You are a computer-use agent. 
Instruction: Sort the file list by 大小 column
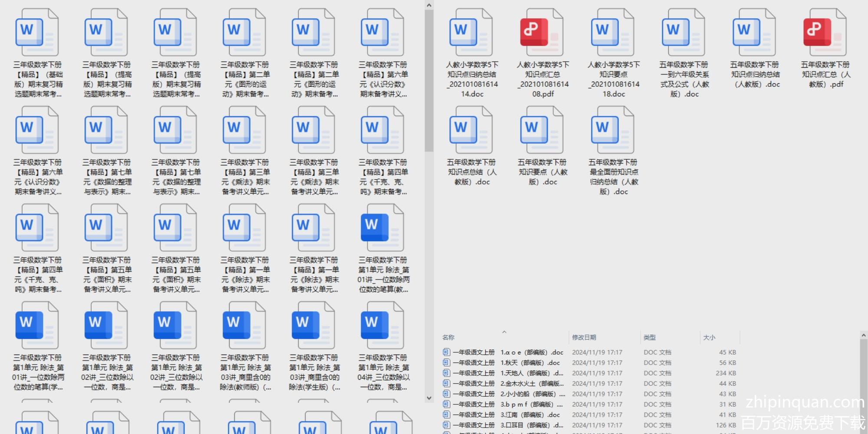tap(709, 337)
